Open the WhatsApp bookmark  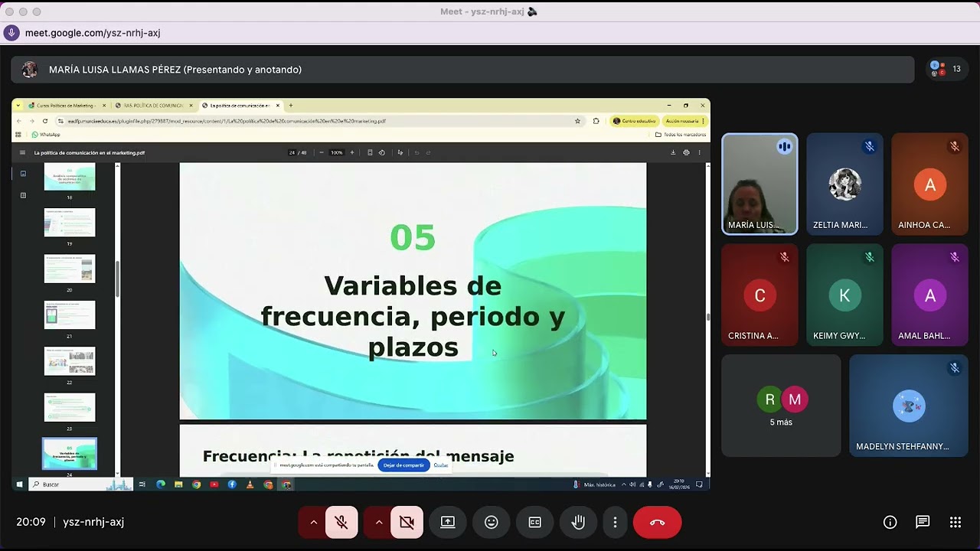point(46,135)
